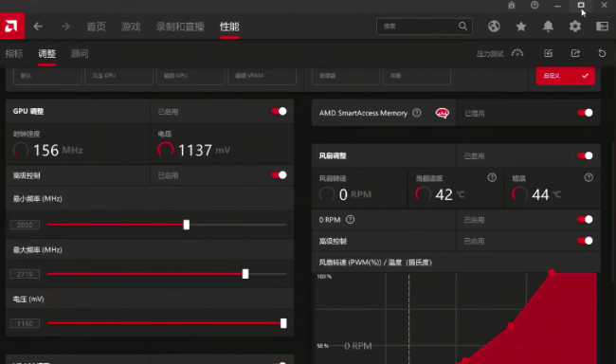Toggle GPU 调整 switch

coord(279,111)
